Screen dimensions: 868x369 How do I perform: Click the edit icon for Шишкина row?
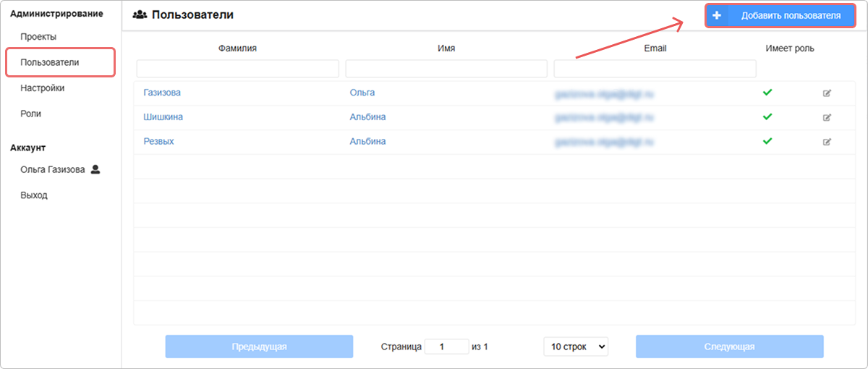coord(827,117)
